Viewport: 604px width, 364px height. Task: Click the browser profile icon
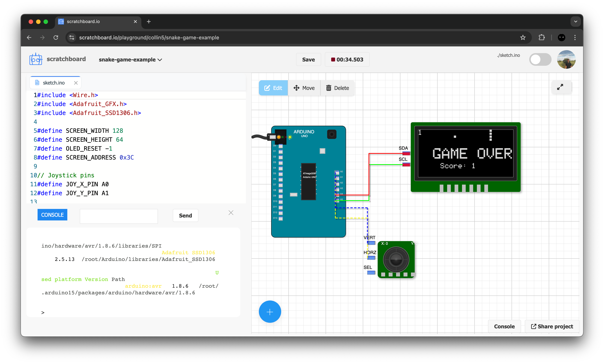click(x=561, y=38)
